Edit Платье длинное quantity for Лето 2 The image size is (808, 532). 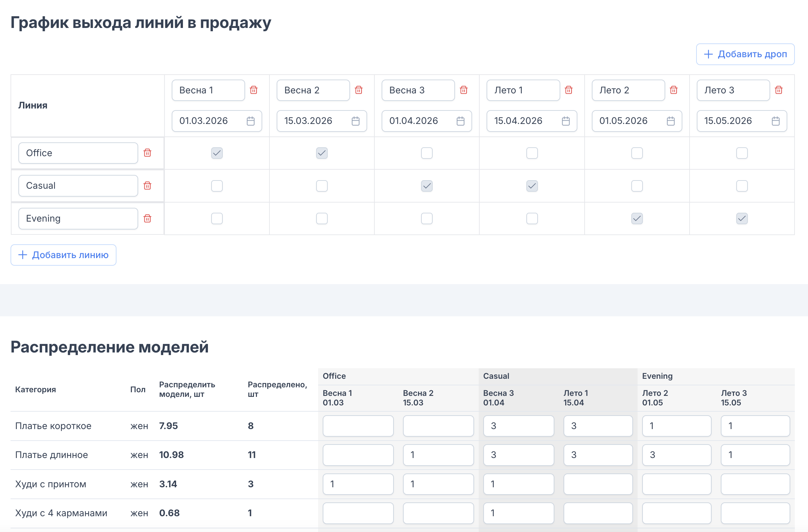point(677,455)
